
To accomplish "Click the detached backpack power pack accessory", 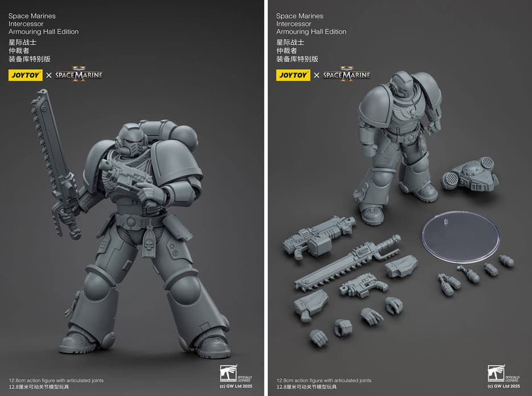I will point(470,174).
